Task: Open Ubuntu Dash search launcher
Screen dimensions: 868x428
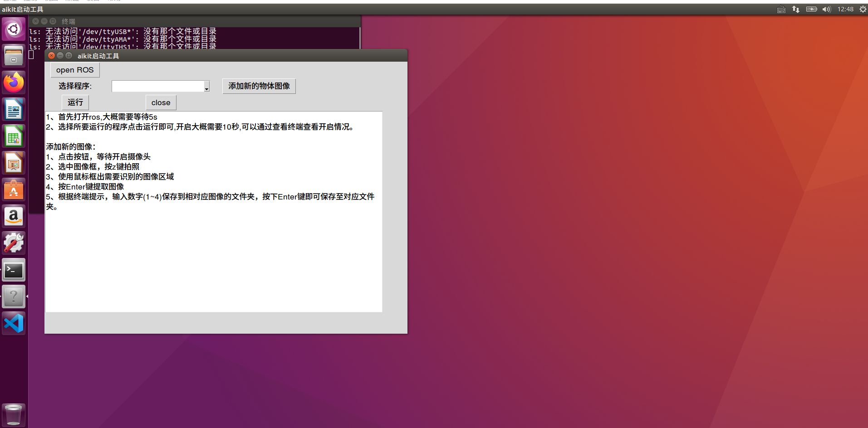Action: (x=14, y=29)
